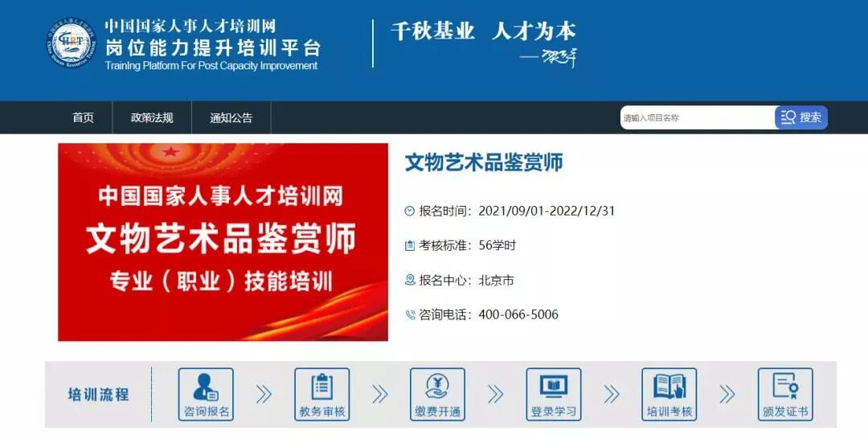Select the 培训考核 step icon
Image resolution: width=868 pixels, height=439 pixels.
coord(669,394)
